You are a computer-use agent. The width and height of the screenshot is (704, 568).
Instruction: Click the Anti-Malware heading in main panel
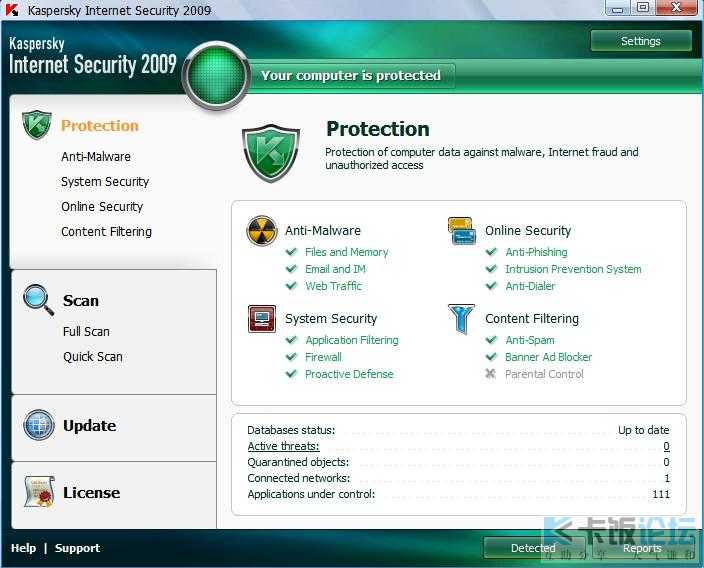323,230
